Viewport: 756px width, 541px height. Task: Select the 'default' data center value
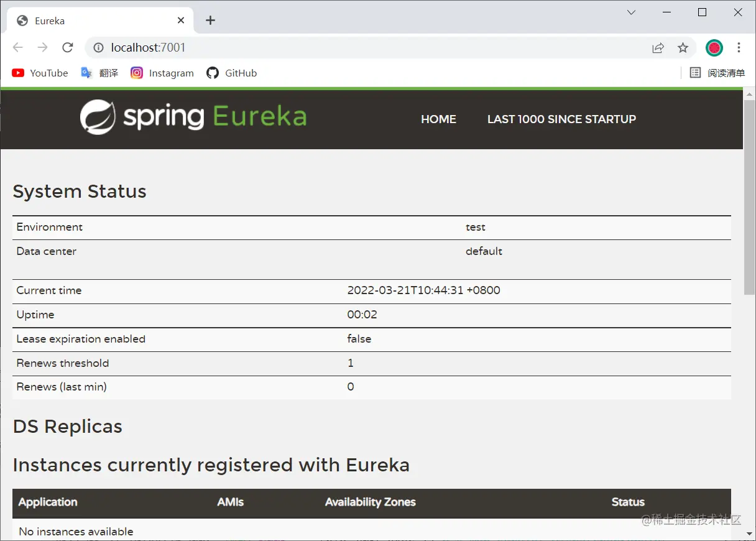click(484, 251)
